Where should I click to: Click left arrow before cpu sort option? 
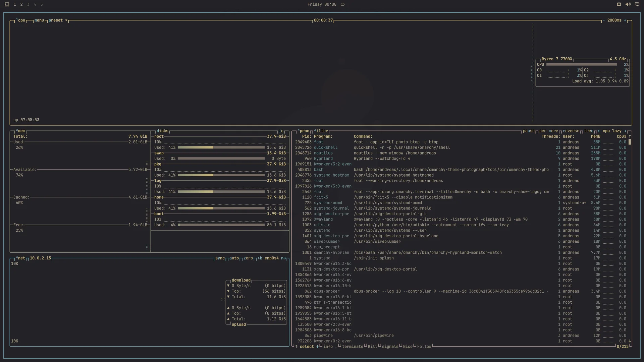[x=599, y=131]
